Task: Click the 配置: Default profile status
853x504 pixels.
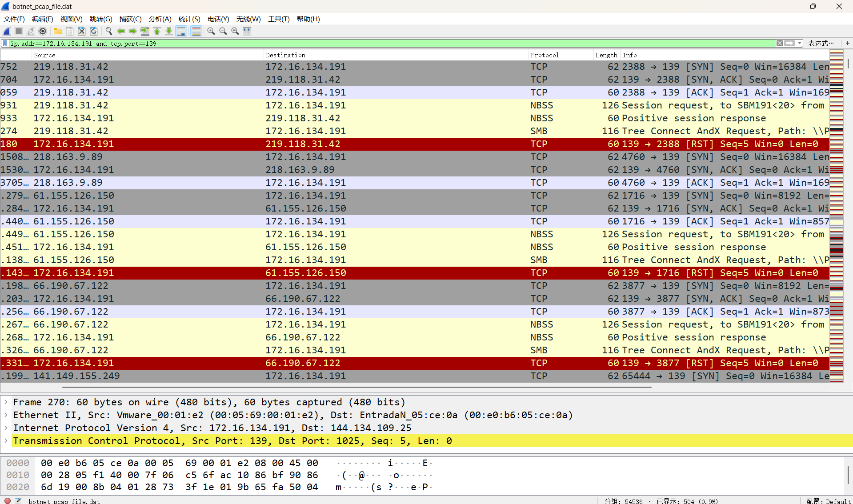Action: (829, 501)
